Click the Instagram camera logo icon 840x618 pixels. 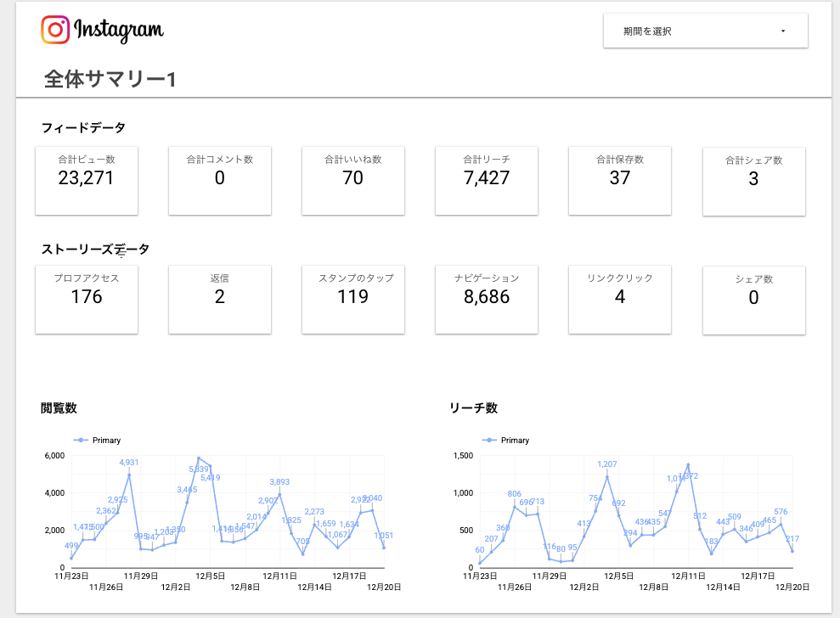[55, 30]
